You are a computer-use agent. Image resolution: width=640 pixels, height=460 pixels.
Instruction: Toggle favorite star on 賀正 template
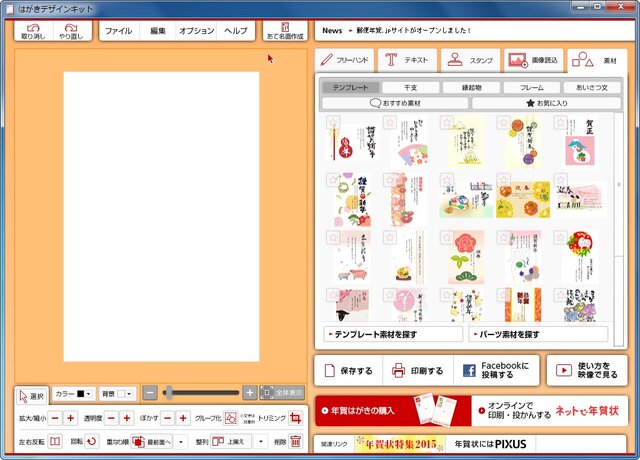tap(560, 122)
